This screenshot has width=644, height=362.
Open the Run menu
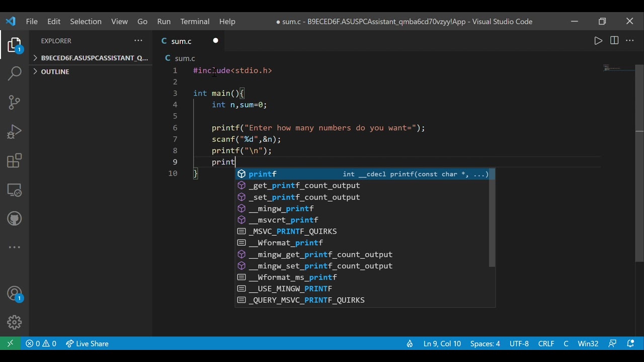(x=164, y=22)
